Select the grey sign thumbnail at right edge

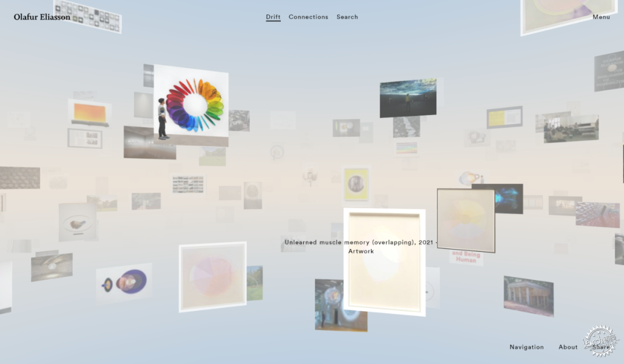tap(610, 72)
